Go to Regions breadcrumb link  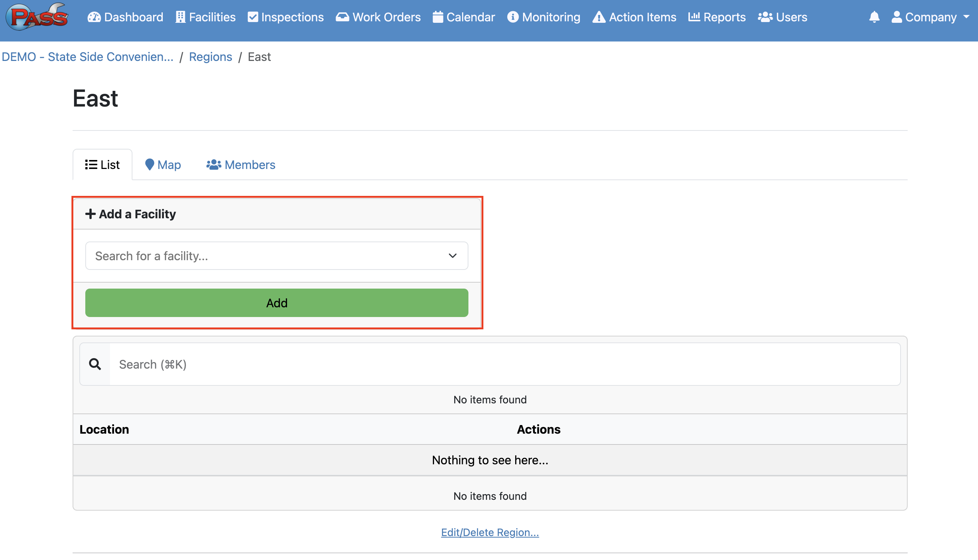click(x=210, y=57)
